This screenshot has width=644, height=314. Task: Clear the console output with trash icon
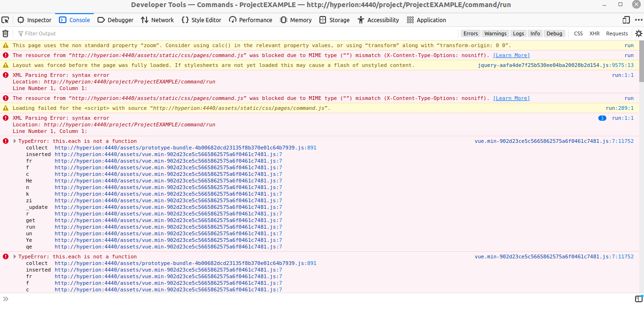5,33
